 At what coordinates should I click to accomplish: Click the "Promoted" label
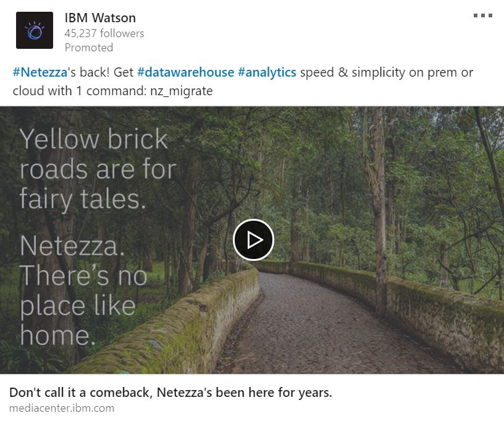[x=89, y=48]
